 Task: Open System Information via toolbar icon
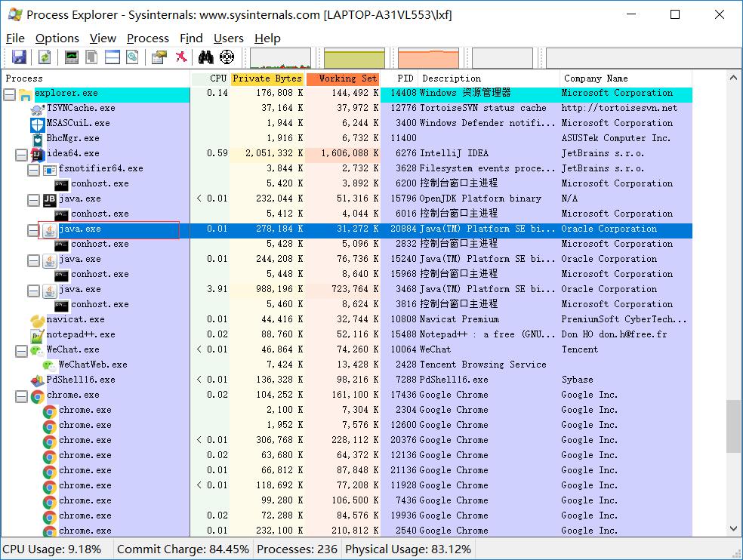(72, 57)
